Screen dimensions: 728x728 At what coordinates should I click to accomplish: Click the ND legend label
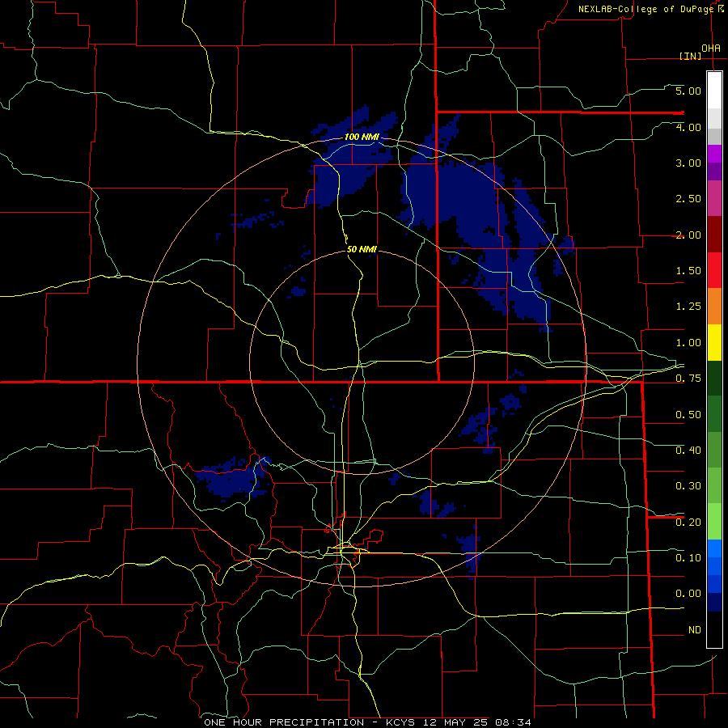(x=695, y=630)
